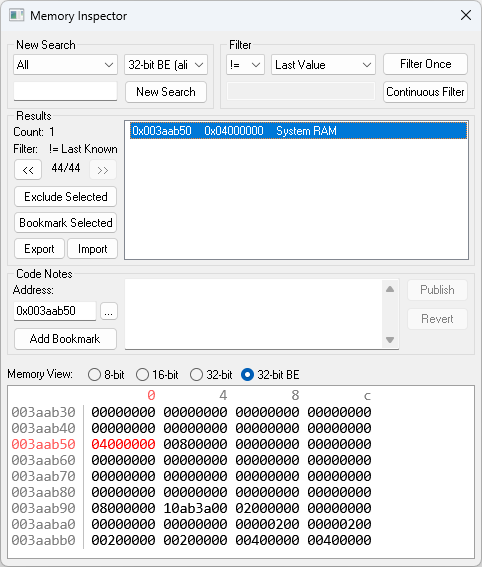Open the Last Value filter type dropdown
The height and width of the screenshot is (567, 482).
coord(323,65)
